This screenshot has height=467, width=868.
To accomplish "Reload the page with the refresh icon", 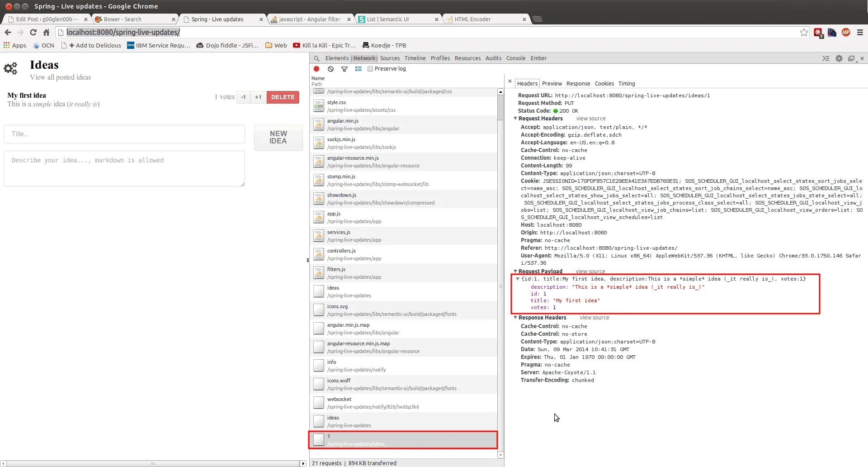I will [33, 32].
